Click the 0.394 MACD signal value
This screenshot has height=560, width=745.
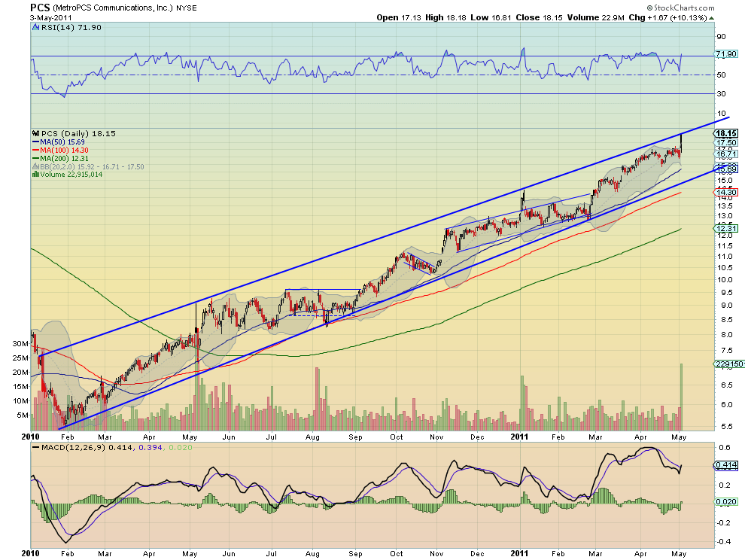[x=151, y=447]
